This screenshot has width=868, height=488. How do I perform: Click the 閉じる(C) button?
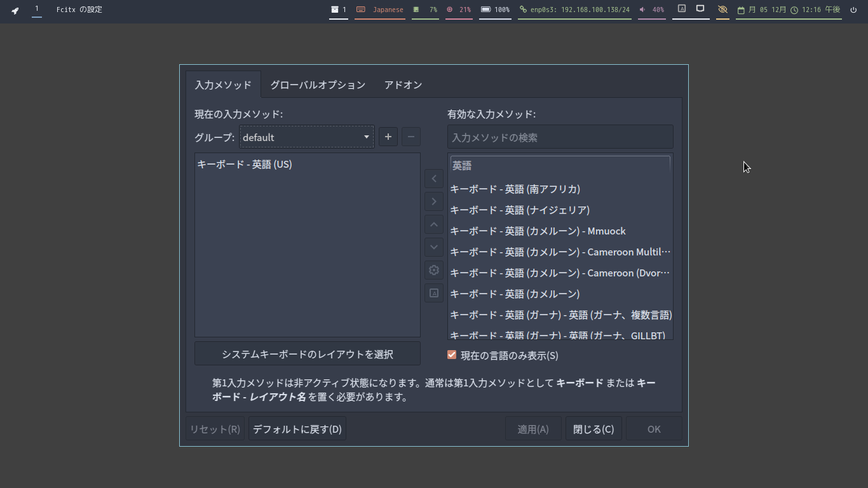[593, 429]
